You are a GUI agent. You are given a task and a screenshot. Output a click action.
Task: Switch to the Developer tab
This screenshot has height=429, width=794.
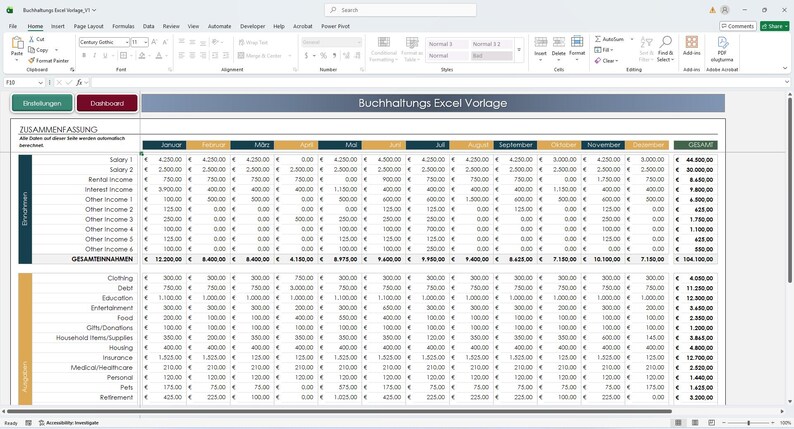coord(252,26)
